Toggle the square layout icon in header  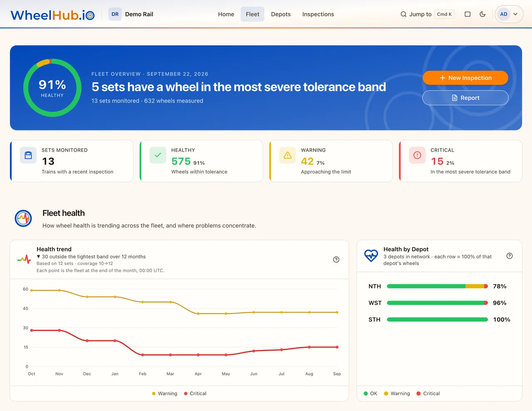pos(468,14)
